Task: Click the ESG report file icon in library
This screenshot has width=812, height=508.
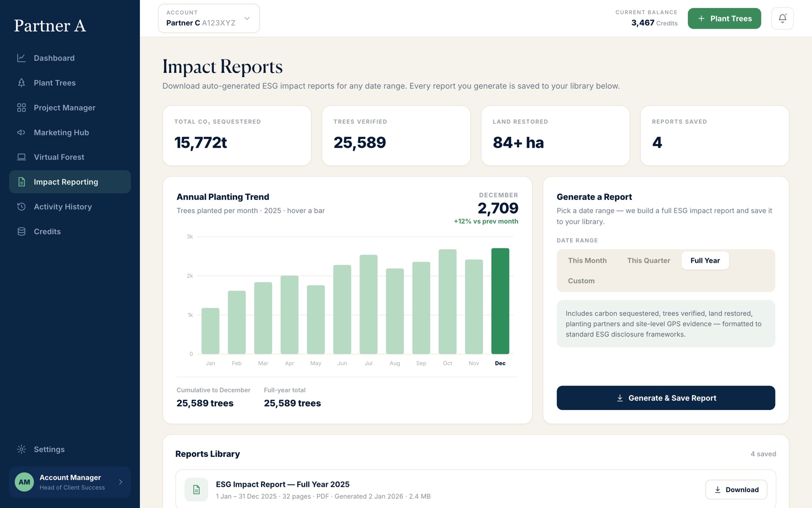Action: [x=196, y=489]
